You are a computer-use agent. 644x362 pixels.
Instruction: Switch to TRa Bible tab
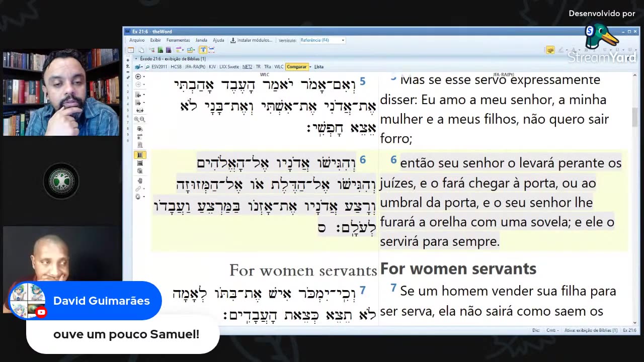[267, 66]
